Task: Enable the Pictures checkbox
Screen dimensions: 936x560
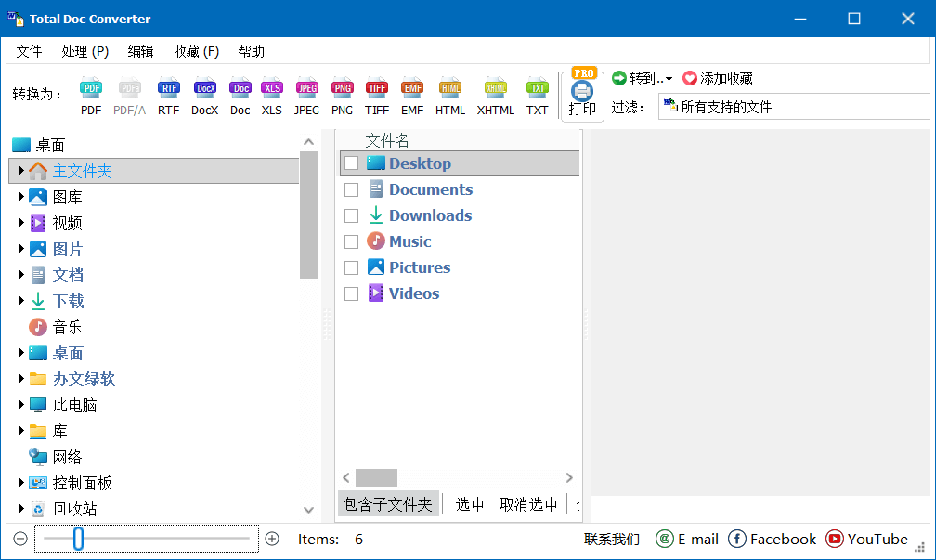Action: 350,267
